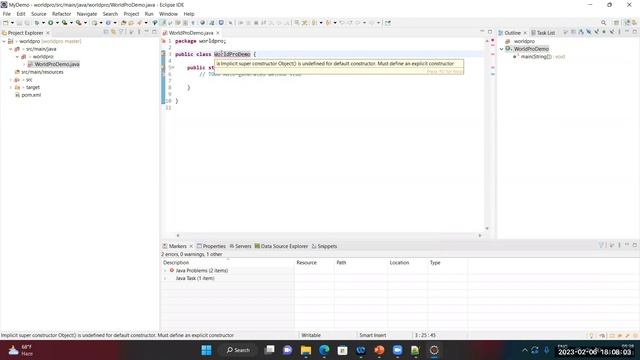Select the Markers tab

(x=178, y=246)
